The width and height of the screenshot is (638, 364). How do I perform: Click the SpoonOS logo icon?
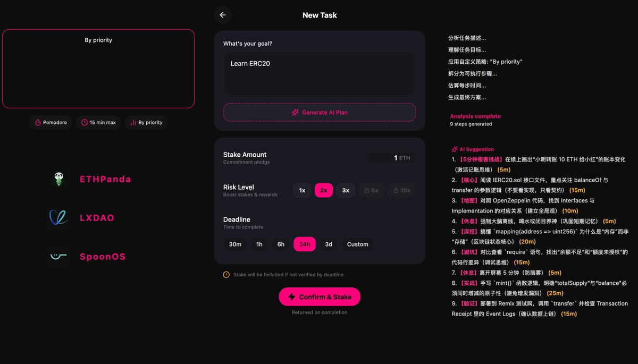point(58,256)
